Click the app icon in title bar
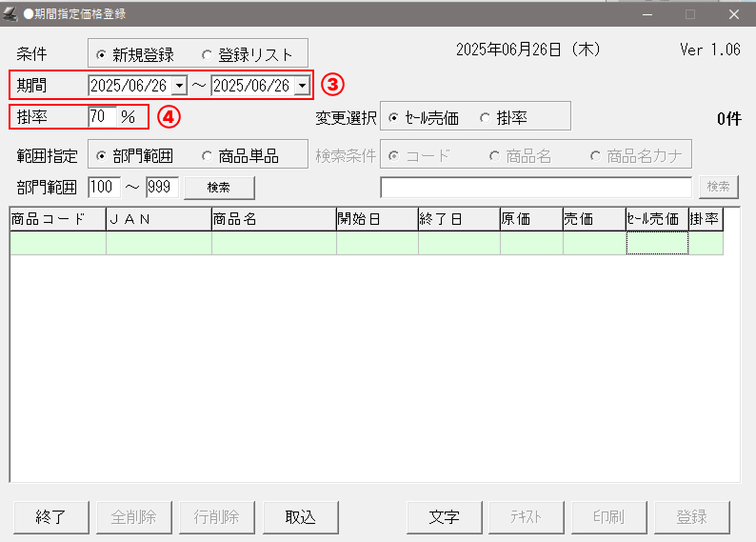Viewport: 756px width, 542px height. (10, 13)
